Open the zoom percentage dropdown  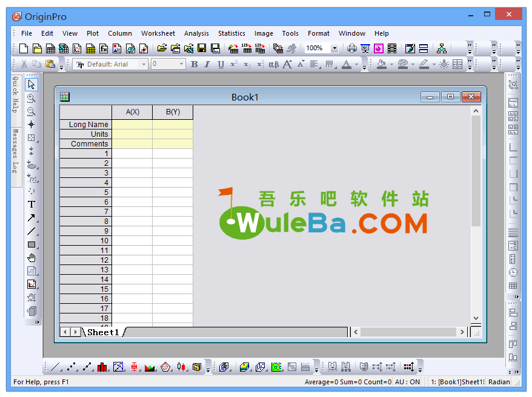[x=334, y=48]
